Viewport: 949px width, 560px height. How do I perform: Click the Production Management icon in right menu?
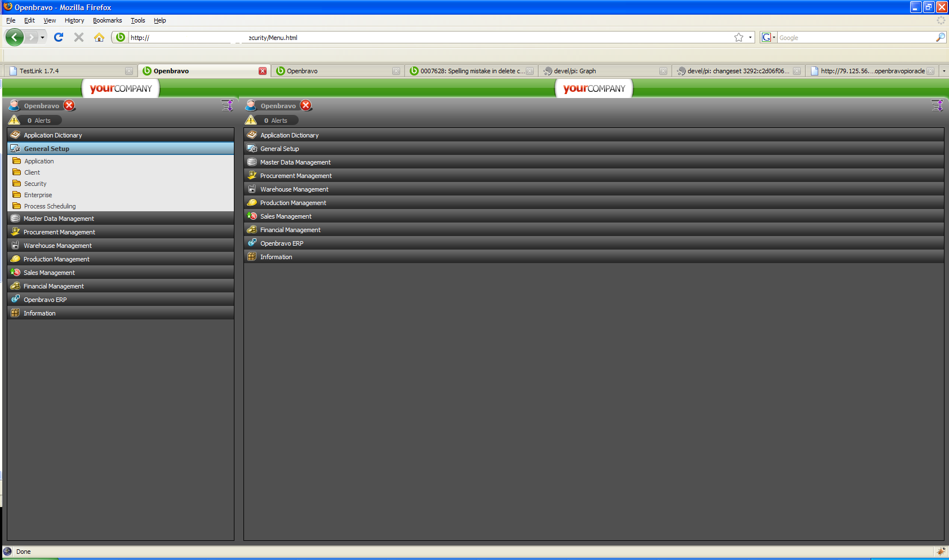click(252, 202)
